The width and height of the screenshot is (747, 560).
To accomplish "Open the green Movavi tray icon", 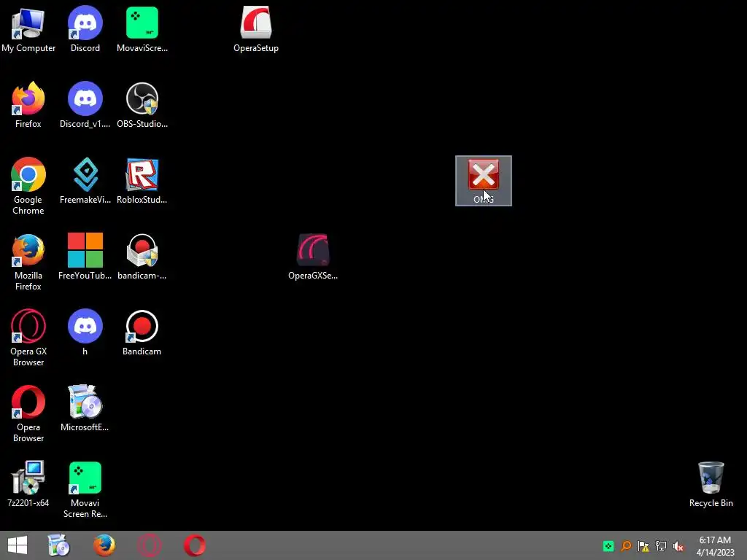I will (608, 546).
